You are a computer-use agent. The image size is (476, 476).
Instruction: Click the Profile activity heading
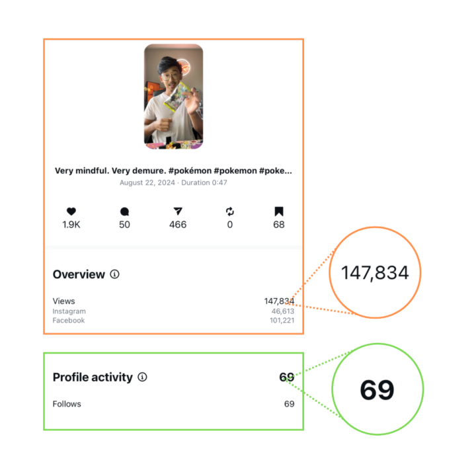click(93, 377)
